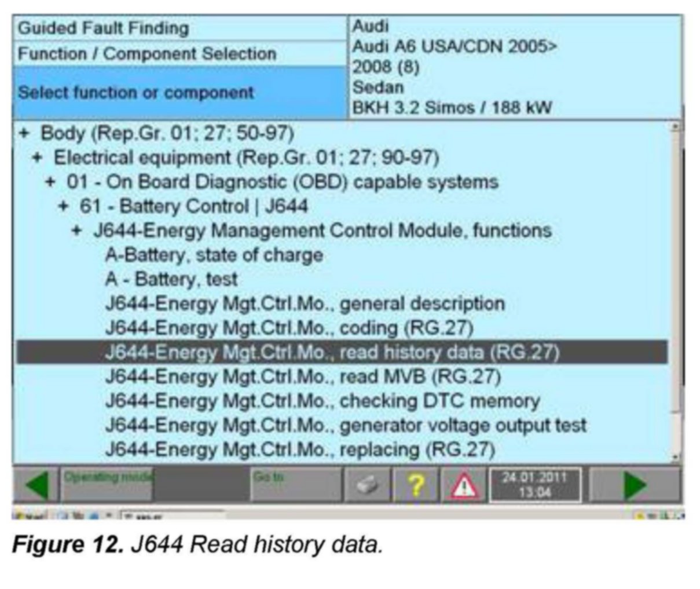Click the printer icon in bottom toolbar

[368, 484]
